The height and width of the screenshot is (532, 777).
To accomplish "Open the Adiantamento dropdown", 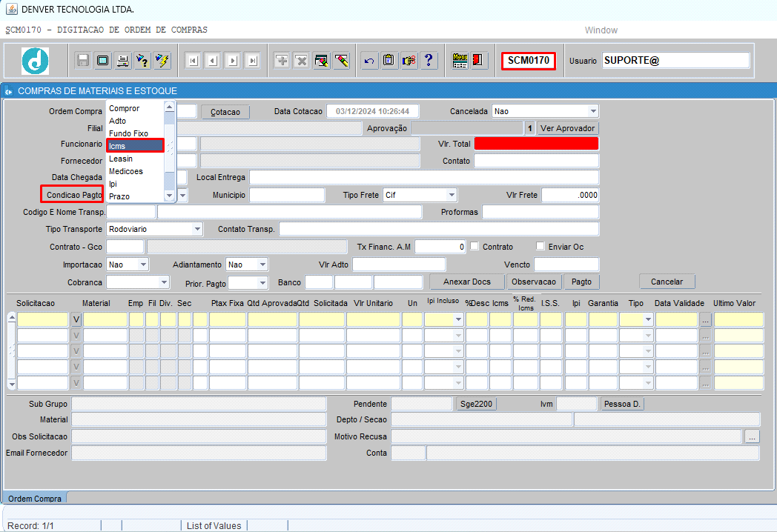I will click(262, 265).
